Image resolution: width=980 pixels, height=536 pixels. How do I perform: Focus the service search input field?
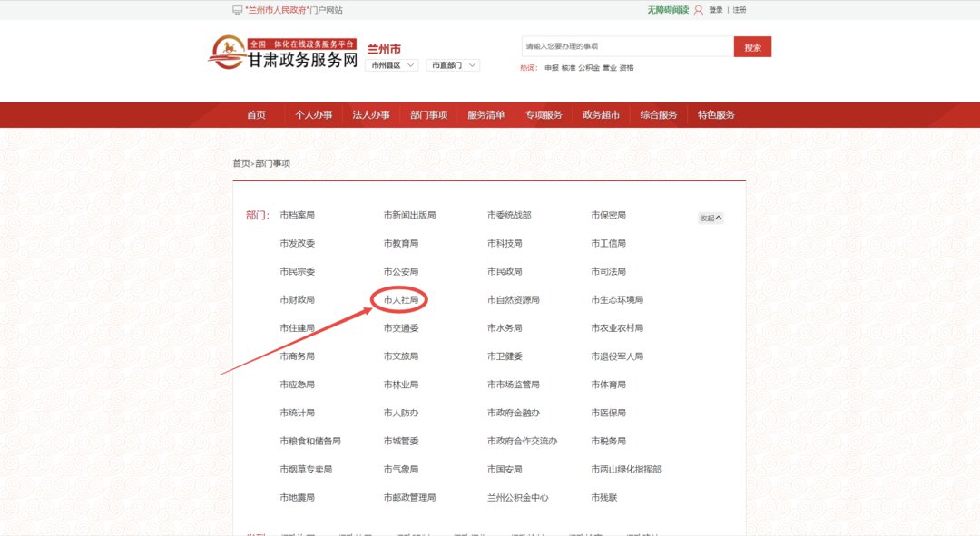click(628, 46)
